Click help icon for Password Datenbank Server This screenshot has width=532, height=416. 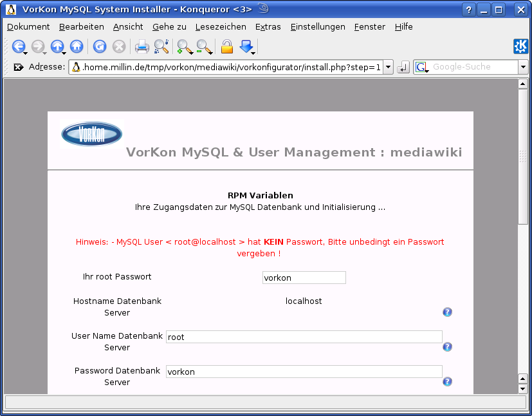click(x=447, y=381)
